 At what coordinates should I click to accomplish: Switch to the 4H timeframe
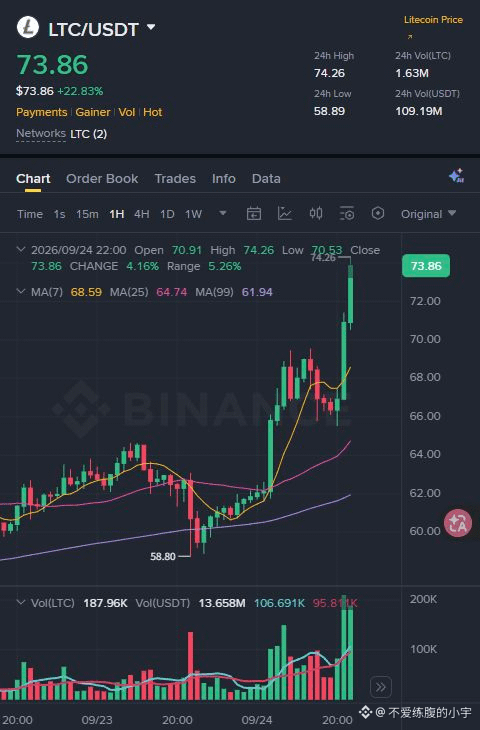pyautogui.click(x=142, y=214)
